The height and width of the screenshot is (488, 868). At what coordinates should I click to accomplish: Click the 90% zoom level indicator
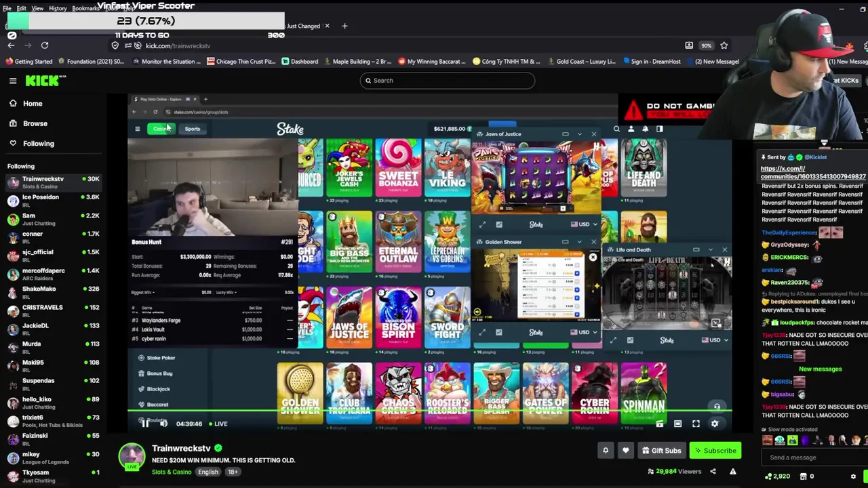pos(707,45)
